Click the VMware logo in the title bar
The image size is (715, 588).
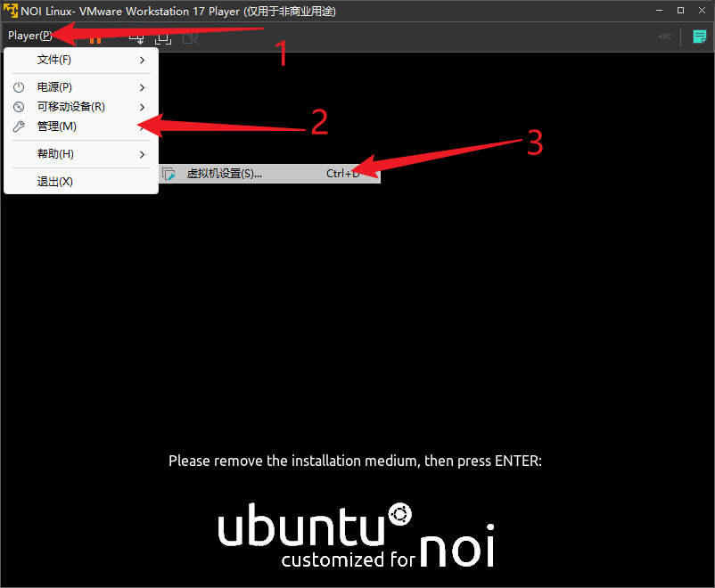tap(10, 10)
